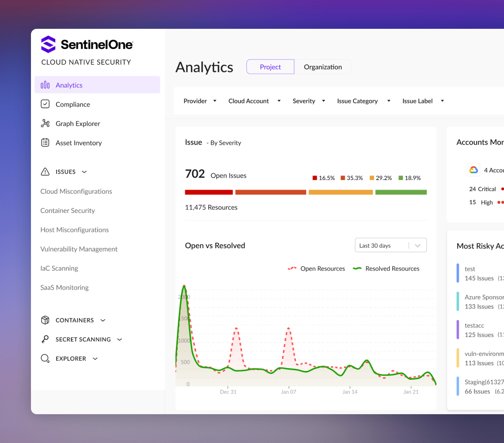Open the Severity filter dropdown
Viewport: 504px width, 443px height.
pos(309,101)
